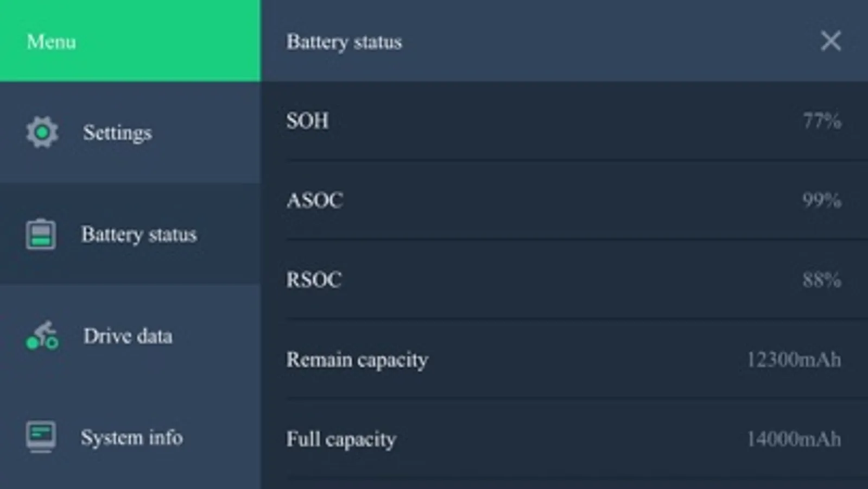Click the 14000mAh full capacity value
Viewport: 868px width, 489px height.
pos(794,438)
